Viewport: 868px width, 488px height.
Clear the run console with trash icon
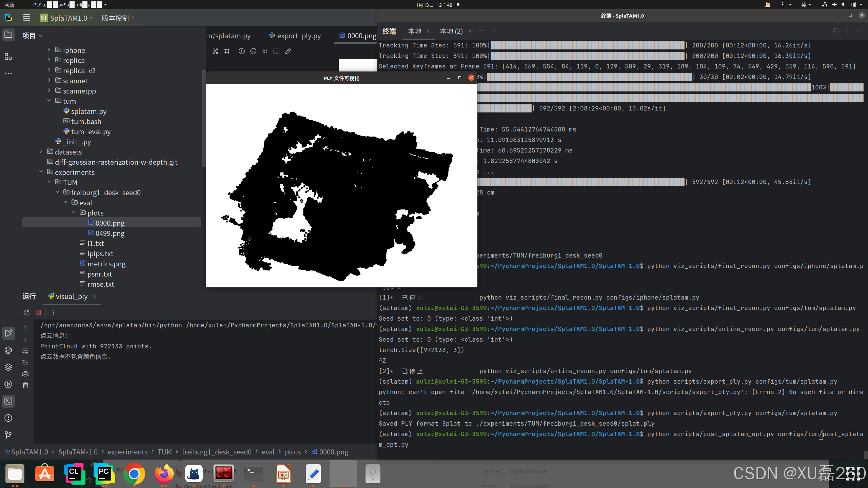[25, 385]
